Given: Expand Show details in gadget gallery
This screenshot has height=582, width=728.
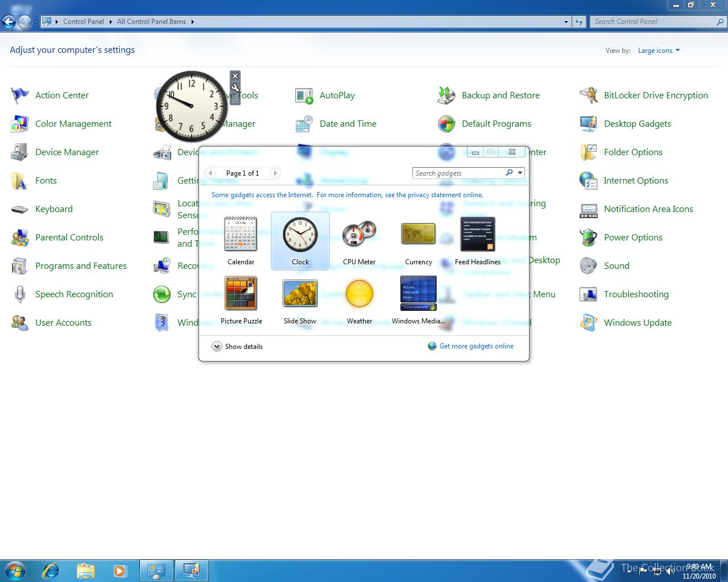Looking at the screenshot, I should (x=237, y=347).
